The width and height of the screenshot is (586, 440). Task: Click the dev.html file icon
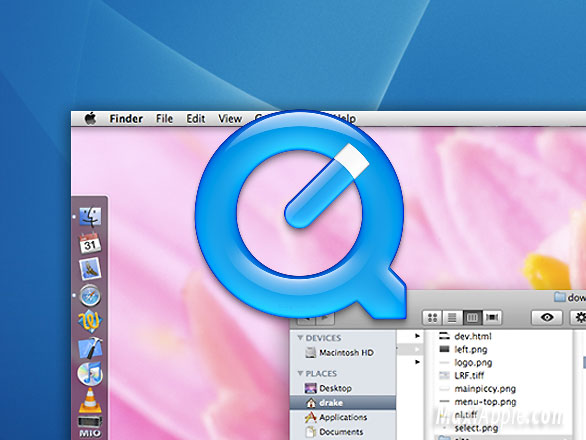point(444,336)
